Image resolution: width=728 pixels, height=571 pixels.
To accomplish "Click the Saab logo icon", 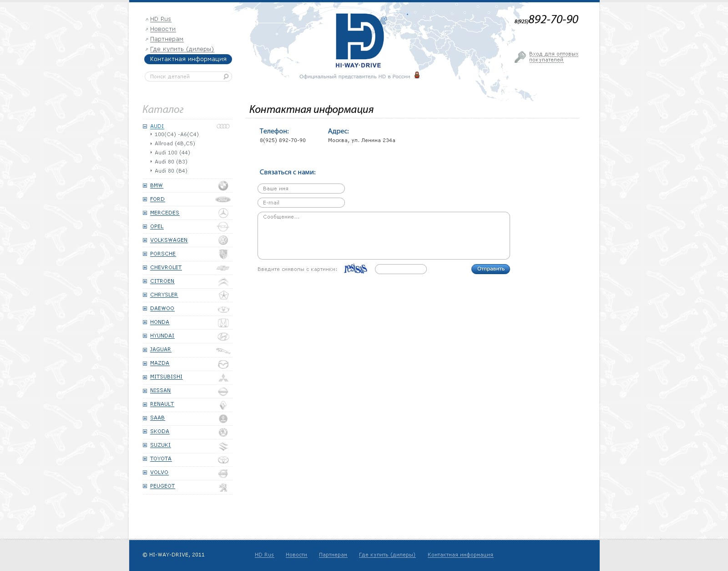I will pos(223,418).
